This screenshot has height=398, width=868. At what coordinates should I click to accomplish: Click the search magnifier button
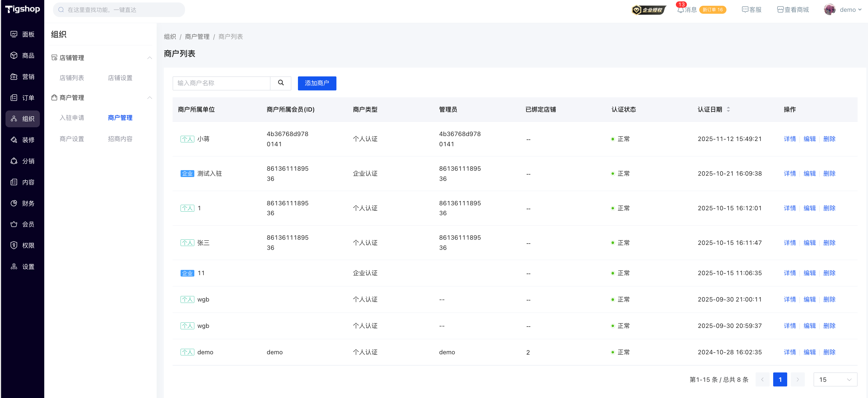point(281,83)
